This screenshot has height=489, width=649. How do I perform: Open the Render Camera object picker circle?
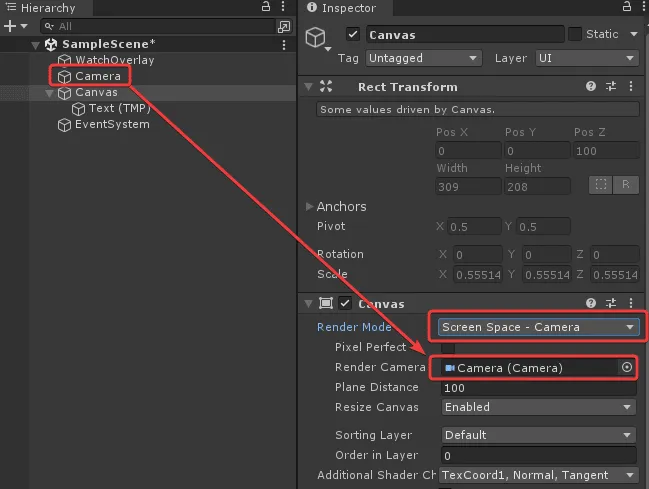pos(627,367)
